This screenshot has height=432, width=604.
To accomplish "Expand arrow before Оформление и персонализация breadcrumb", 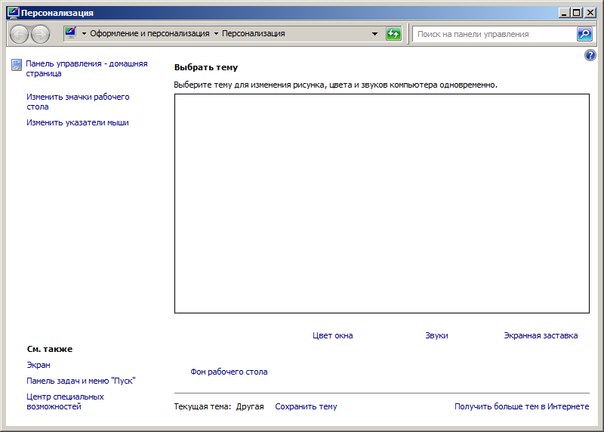I will click(85, 34).
